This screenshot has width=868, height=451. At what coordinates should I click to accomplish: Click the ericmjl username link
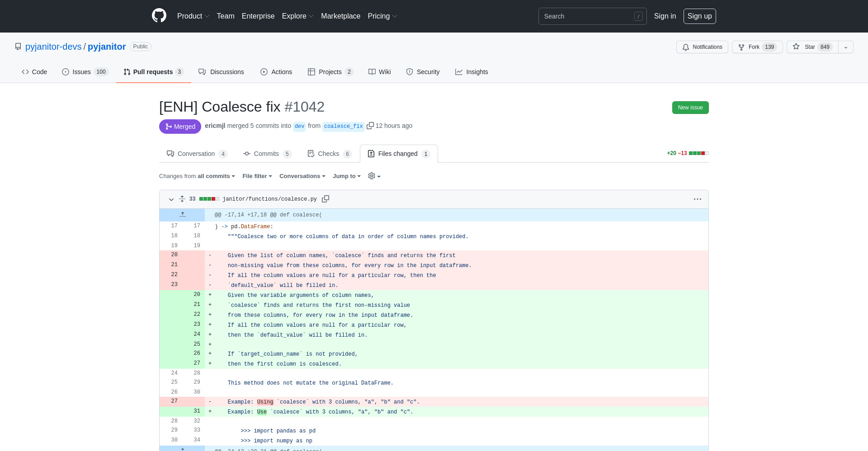[215, 126]
